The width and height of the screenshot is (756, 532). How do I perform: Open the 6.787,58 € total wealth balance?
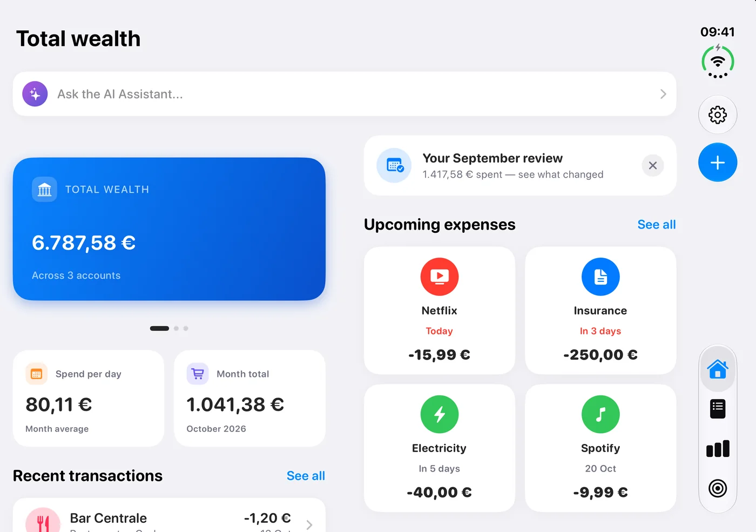click(x=84, y=243)
